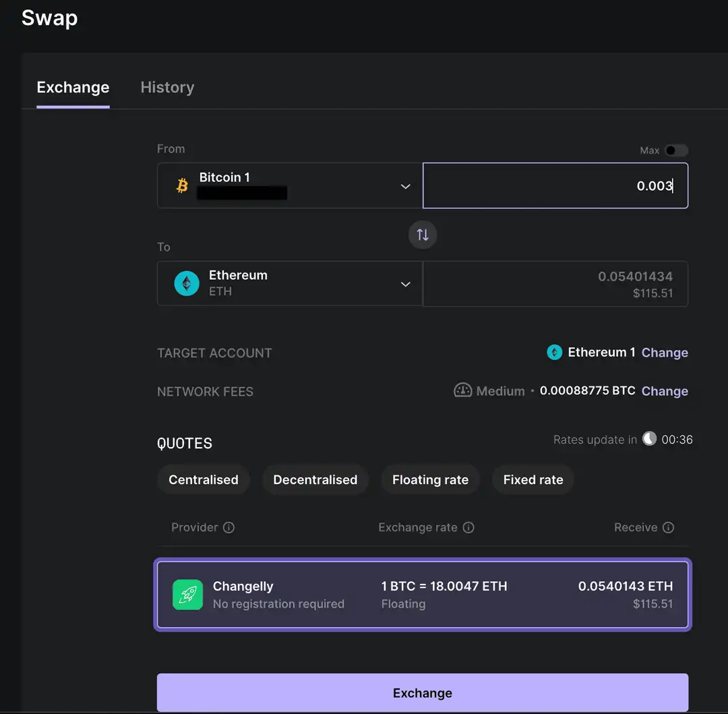This screenshot has width=728, height=714.
Task: Change the target Ethereum account
Action: click(x=665, y=352)
